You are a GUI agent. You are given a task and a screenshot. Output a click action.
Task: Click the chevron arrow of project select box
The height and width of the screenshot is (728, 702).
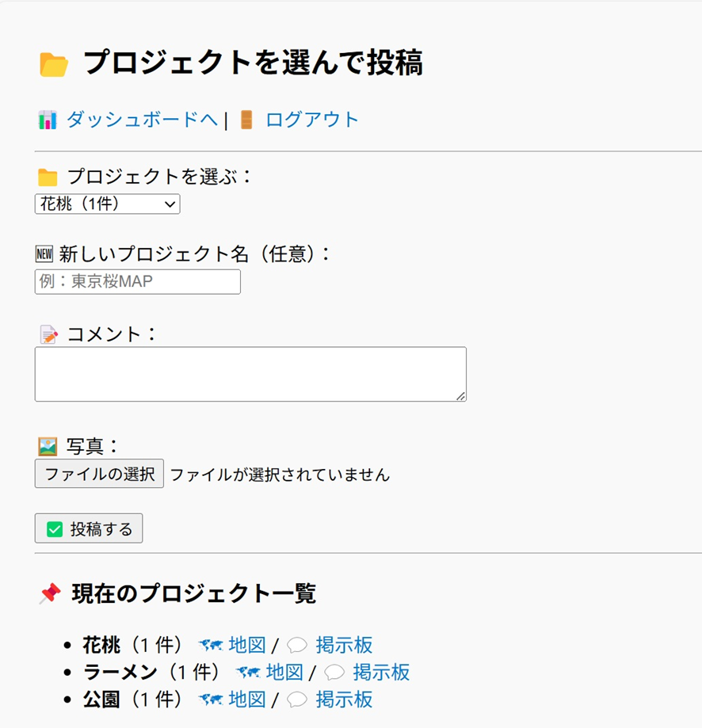tap(170, 204)
